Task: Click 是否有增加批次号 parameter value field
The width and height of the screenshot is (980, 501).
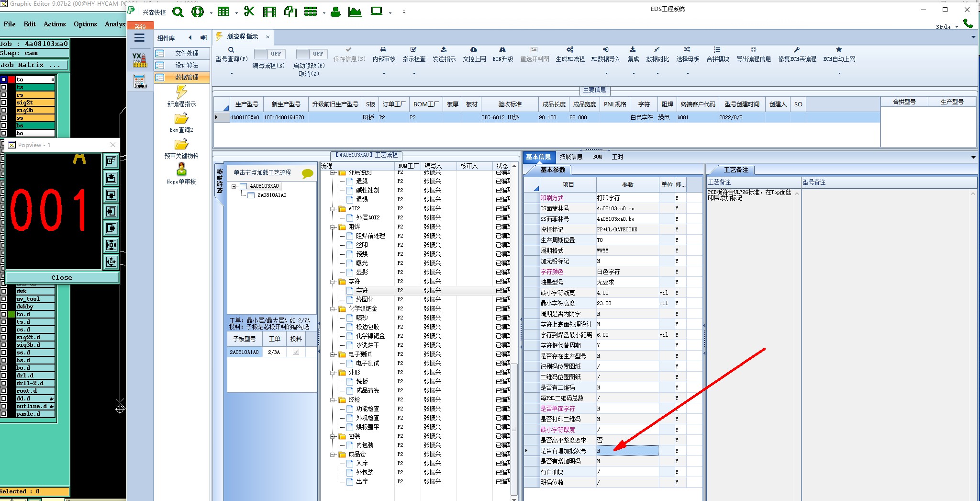Action: [627, 451]
